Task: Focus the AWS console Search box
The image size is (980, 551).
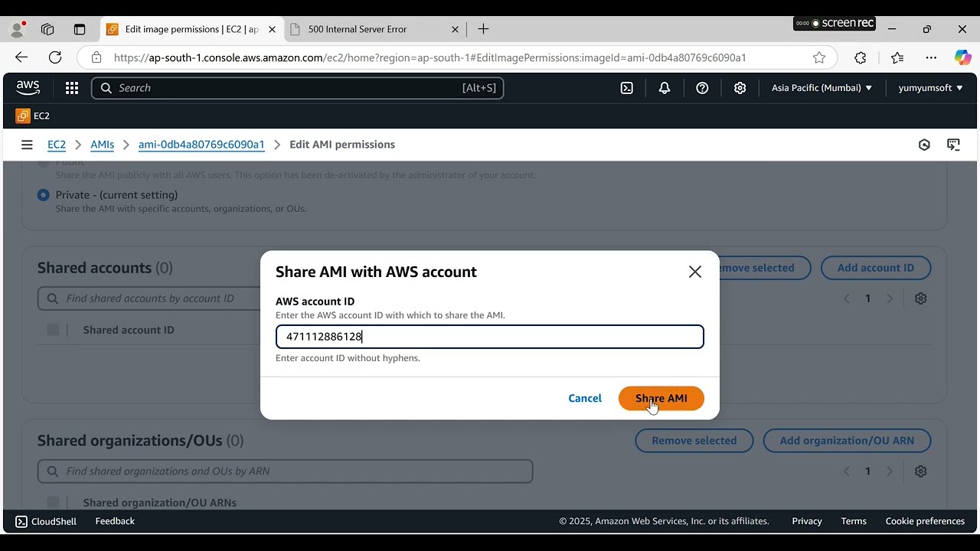Action: [298, 88]
